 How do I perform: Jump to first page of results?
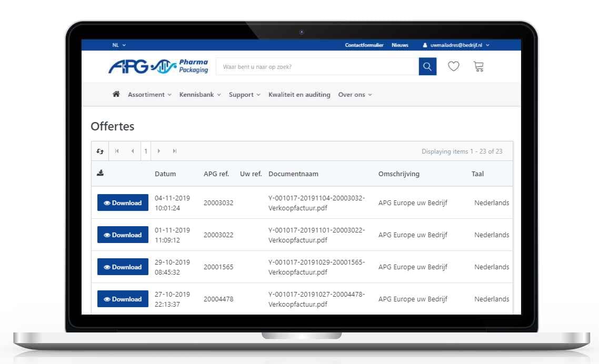pos(117,151)
